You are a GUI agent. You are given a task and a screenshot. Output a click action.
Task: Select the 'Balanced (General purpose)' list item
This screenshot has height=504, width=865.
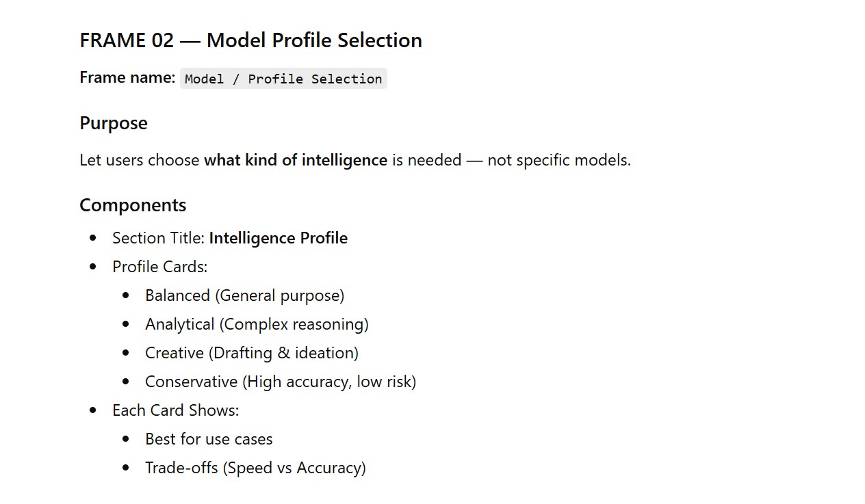[x=244, y=295]
